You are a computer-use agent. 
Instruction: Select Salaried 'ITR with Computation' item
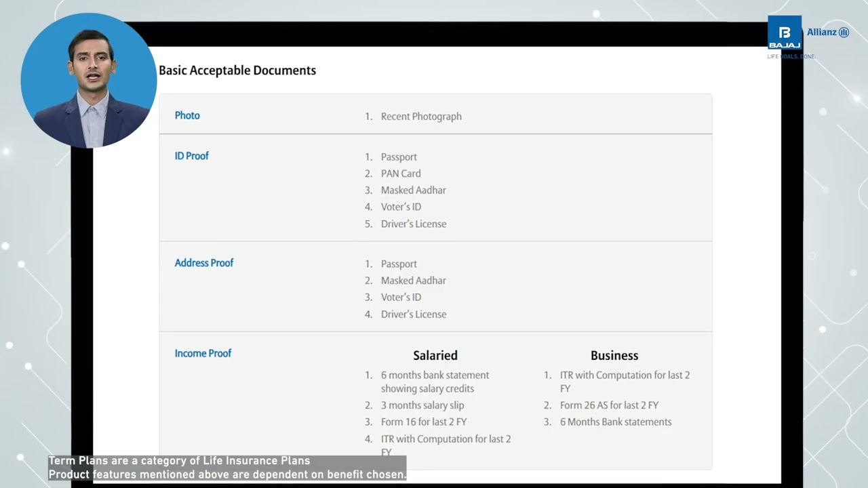(x=446, y=445)
